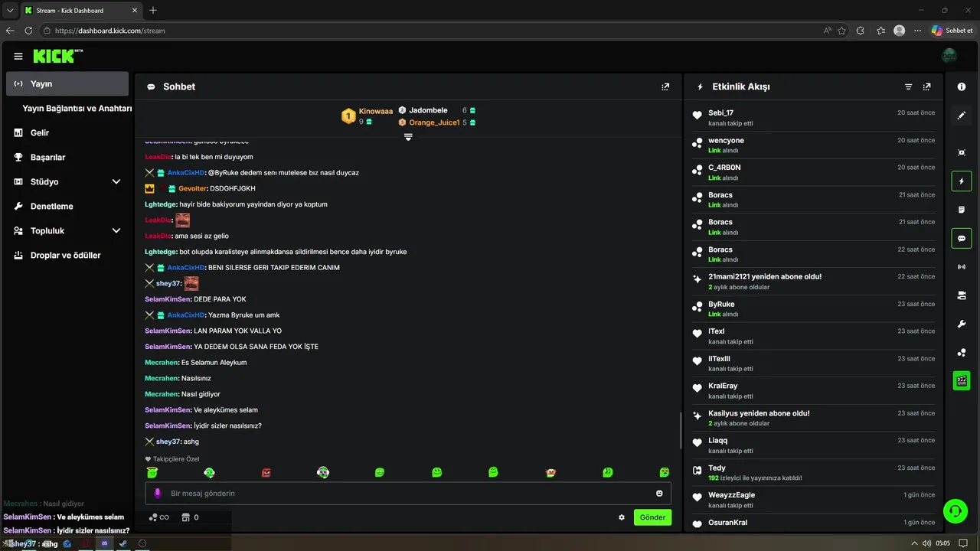Toggle the lightning activity feed widget
Screen dimensions: 980x551
point(962,181)
